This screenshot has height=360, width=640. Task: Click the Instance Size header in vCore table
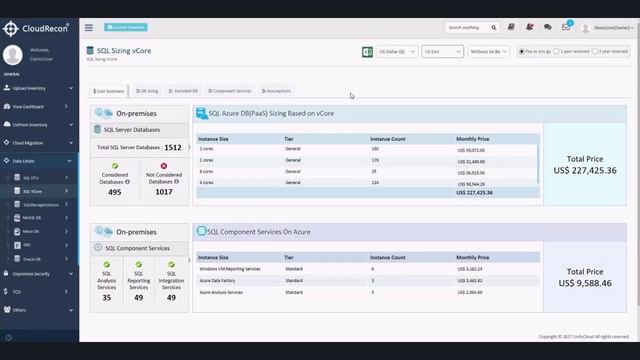[213, 139]
